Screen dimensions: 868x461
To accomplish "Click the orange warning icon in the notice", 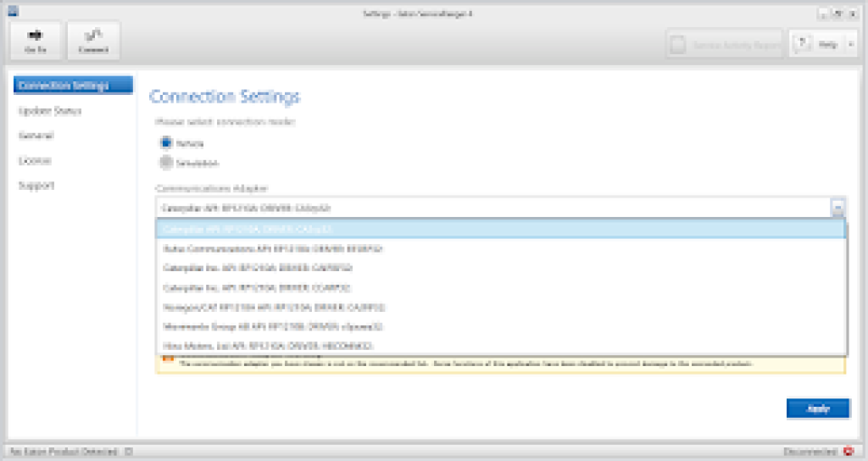I will pyautogui.click(x=168, y=360).
